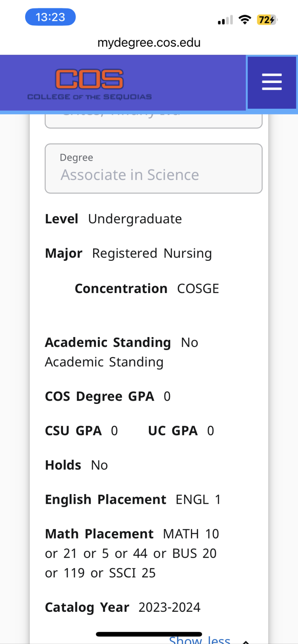This screenshot has height=644, width=298.
Task: Tap the Wi-Fi status icon
Action: coord(245,20)
